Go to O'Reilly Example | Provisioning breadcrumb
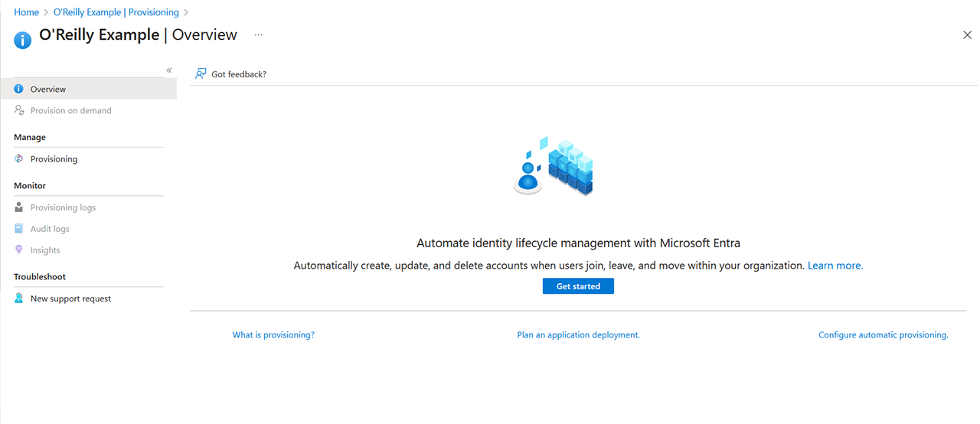Screen dimensions: 980x424 tap(116, 12)
